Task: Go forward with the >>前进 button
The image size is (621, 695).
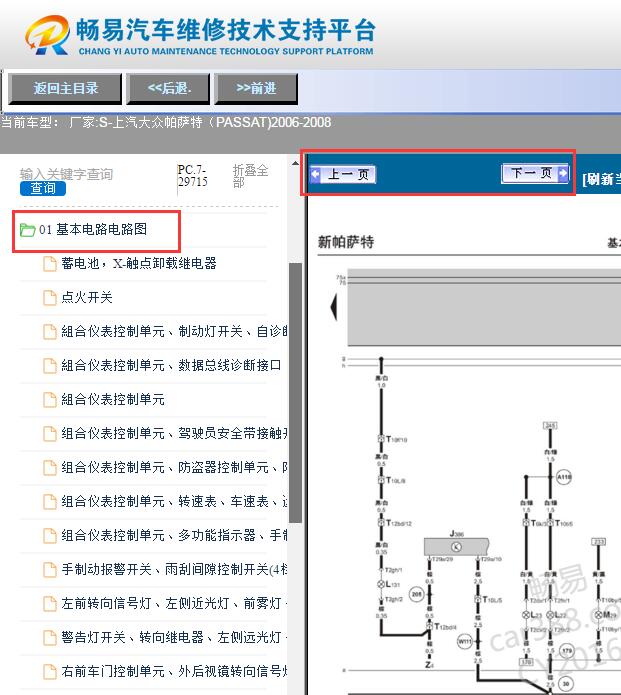Action: point(255,89)
